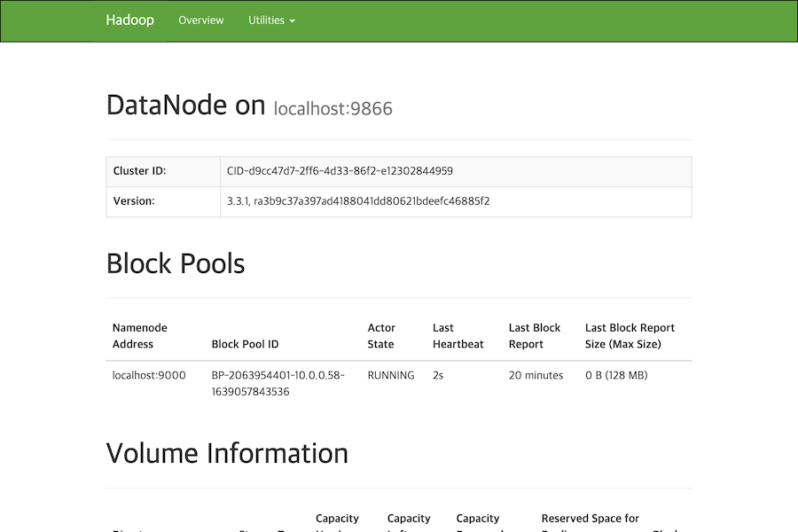
Task: Click the localhost:9000 Namenode address
Action: coord(147,375)
